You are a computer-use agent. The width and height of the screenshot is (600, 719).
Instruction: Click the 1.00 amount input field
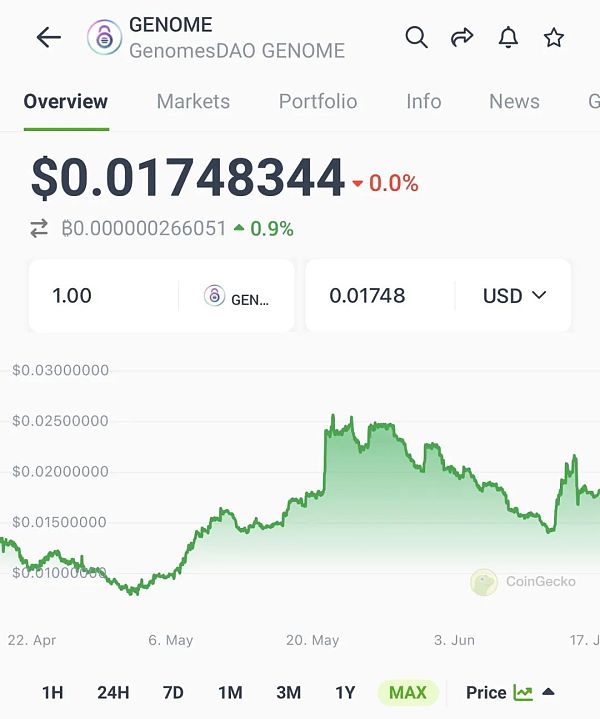click(x=100, y=296)
